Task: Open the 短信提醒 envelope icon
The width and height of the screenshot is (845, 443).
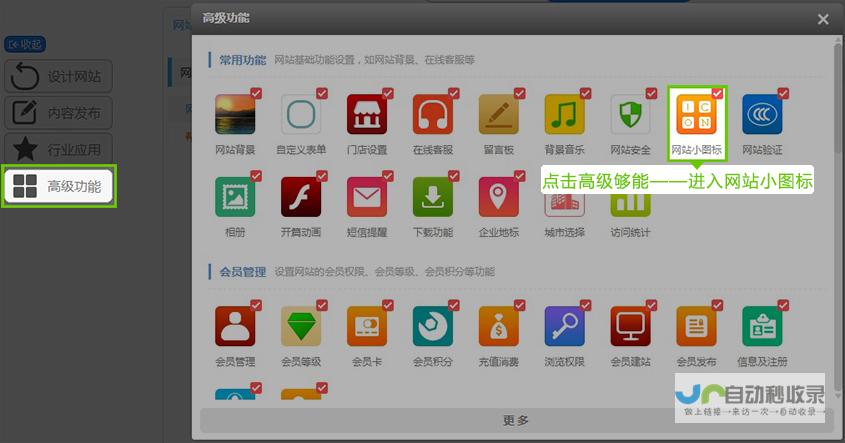Action: (366, 197)
